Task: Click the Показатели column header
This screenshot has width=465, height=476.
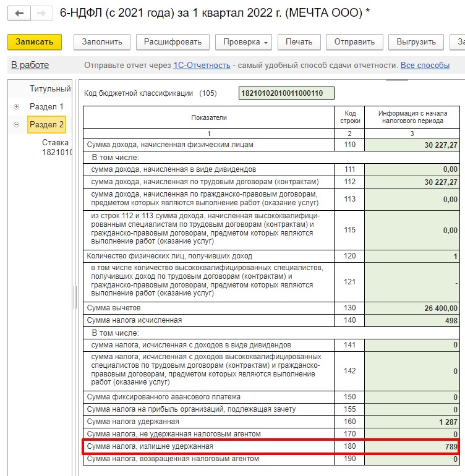Action: coord(208,117)
